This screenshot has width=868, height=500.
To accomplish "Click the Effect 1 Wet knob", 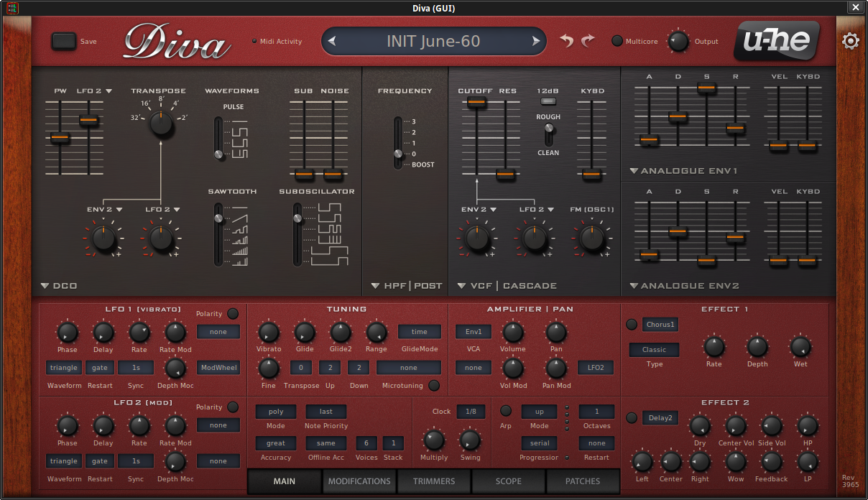I will pos(800,347).
